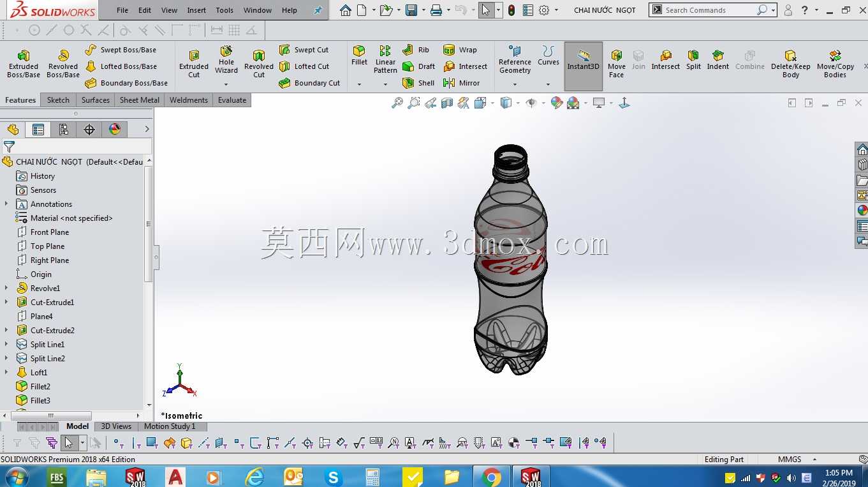The height and width of the screenshot is (487, 868).
Task: Open Move/Copy Bodies tool
Action: pyautogui.click(x=835, y=64)
